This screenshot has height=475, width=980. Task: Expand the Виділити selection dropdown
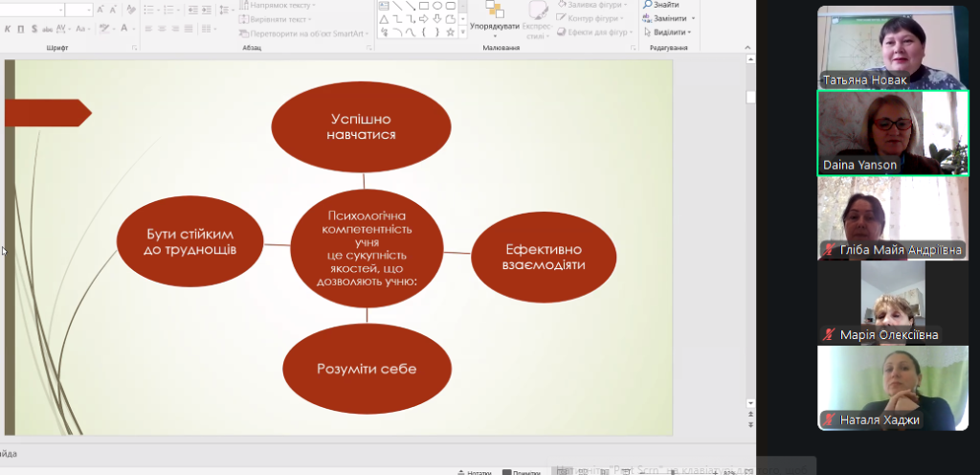click(688, 32)
